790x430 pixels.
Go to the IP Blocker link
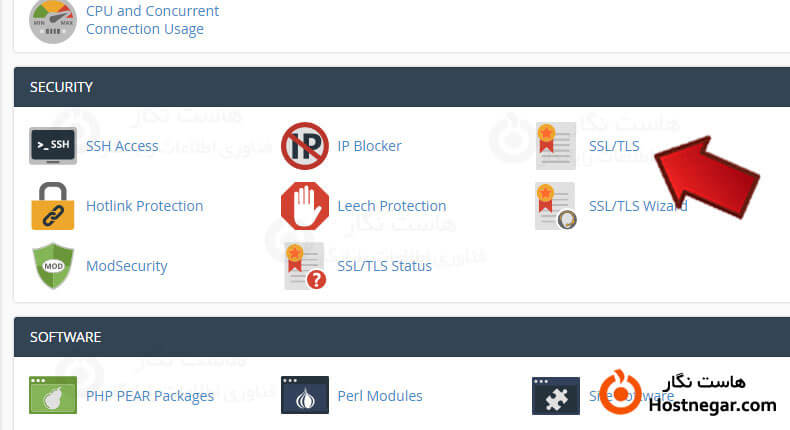369,146
